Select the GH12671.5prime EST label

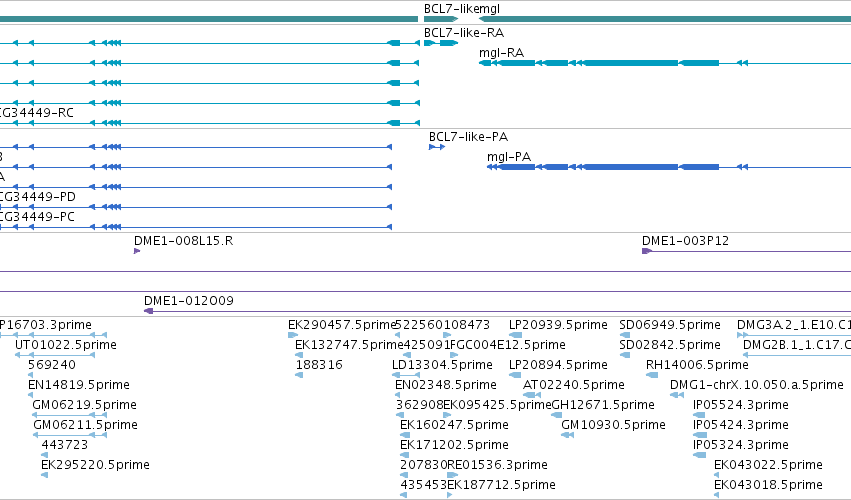pos(603,405)
